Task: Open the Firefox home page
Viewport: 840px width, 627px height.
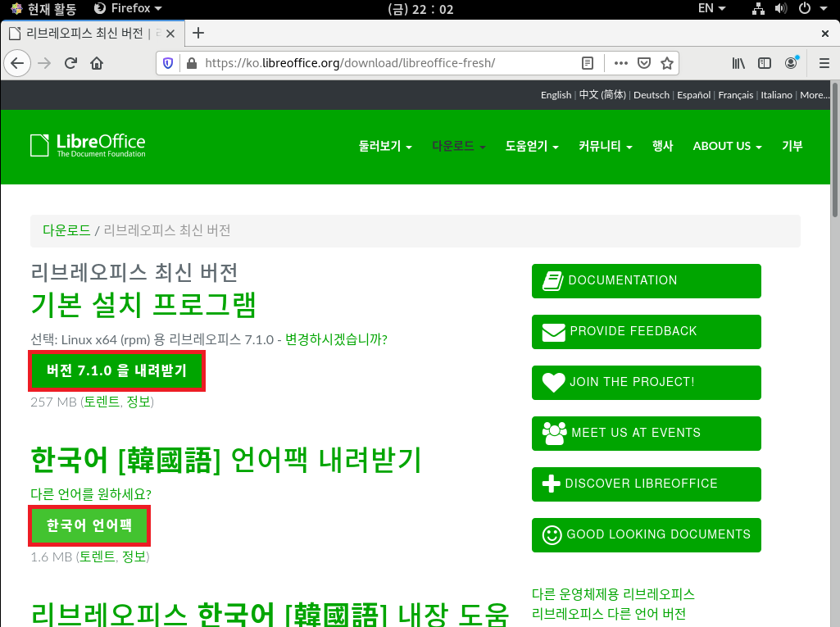Action: [x=97, y=63]
